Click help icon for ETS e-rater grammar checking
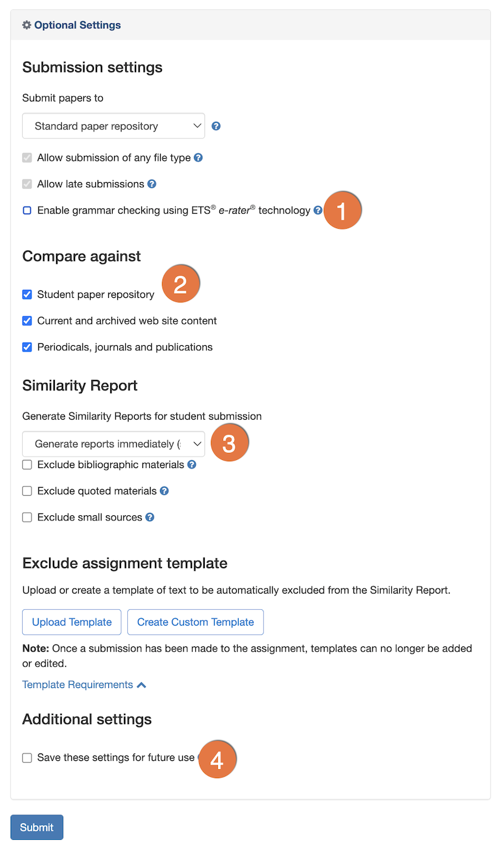504x848 pixels. point(318,210)
